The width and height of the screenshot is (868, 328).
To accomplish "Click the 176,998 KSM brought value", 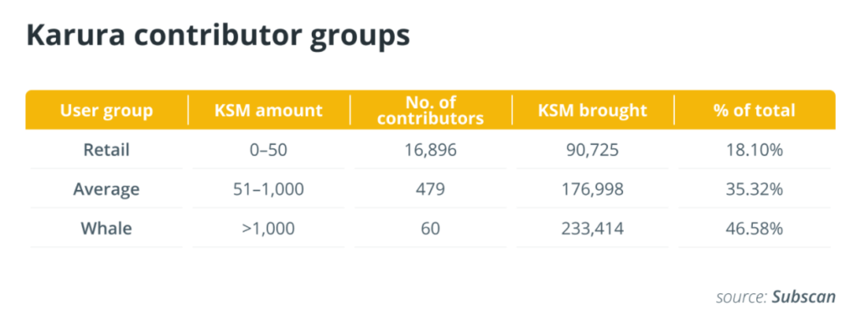I will (593, 189).
